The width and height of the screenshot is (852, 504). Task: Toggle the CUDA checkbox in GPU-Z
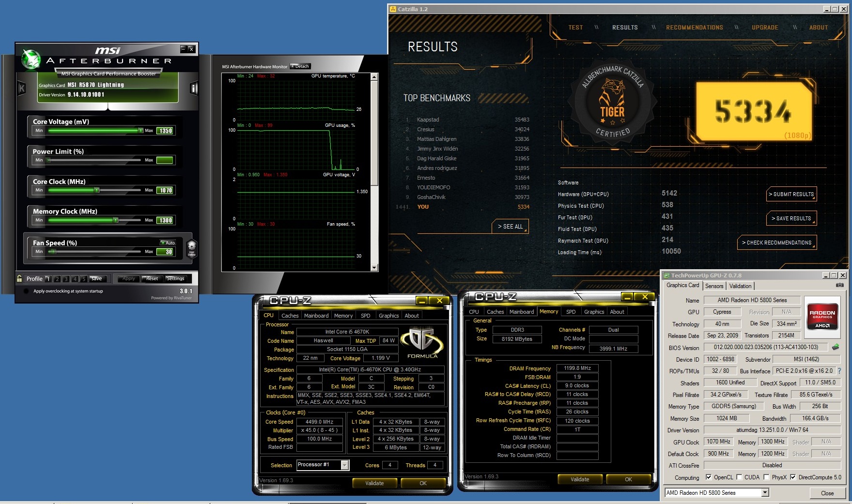click(739, 477)
